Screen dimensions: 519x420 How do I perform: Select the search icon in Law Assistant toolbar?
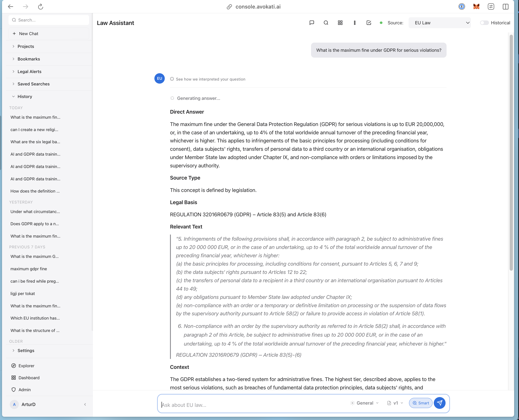pyautogui.click(x=326, y=23)
